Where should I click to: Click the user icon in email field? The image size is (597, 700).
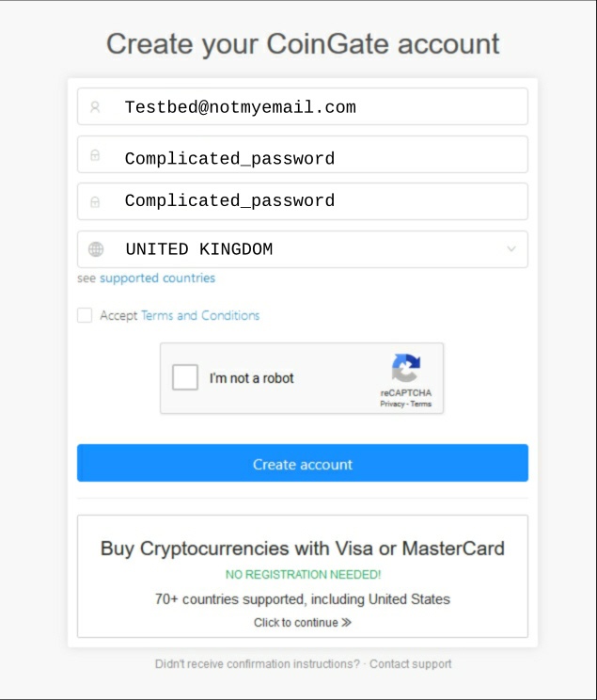[95, 107]
